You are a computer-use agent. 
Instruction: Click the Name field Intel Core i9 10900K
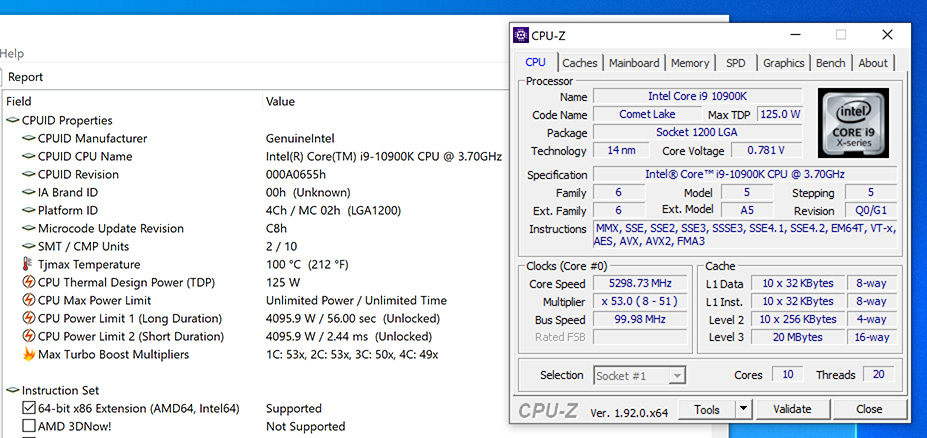[698, 96]
